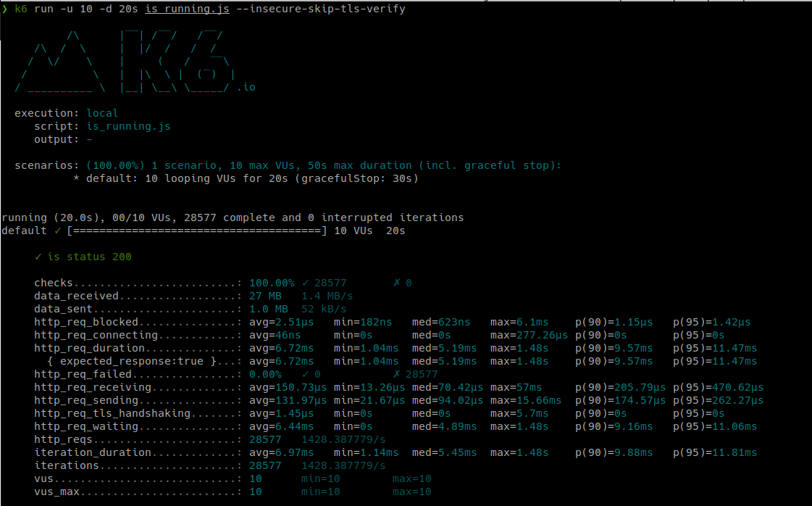The image size is (812, 506).
Task: Click the completed progress bar of default scenario
Action: pyautogui.click(x=197, y=231)
